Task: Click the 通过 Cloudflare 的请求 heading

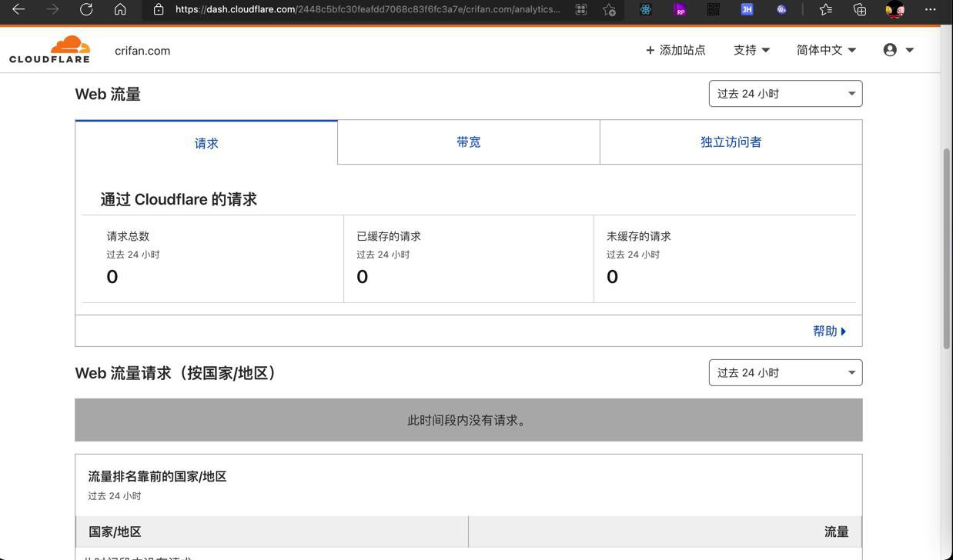Action: pyautogui.click(x=179, y=199)
